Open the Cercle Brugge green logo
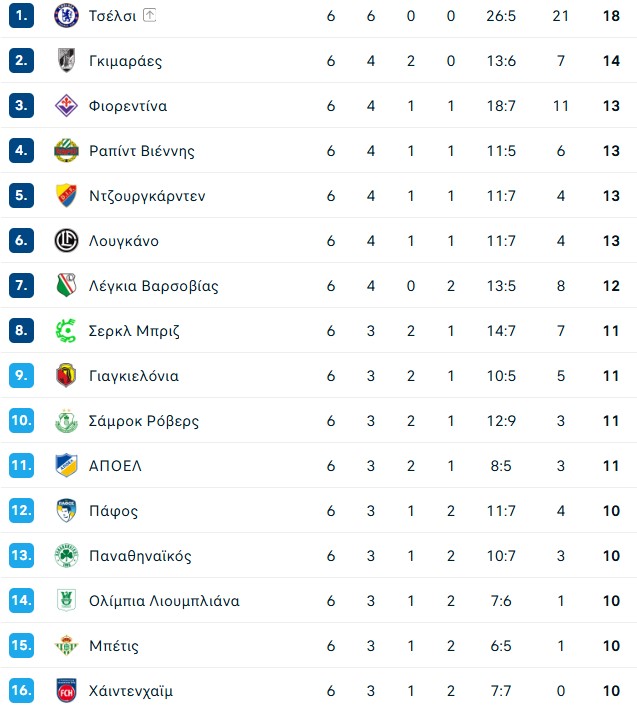The width and height of the screenshot is (637, 705). click(66, 330)
